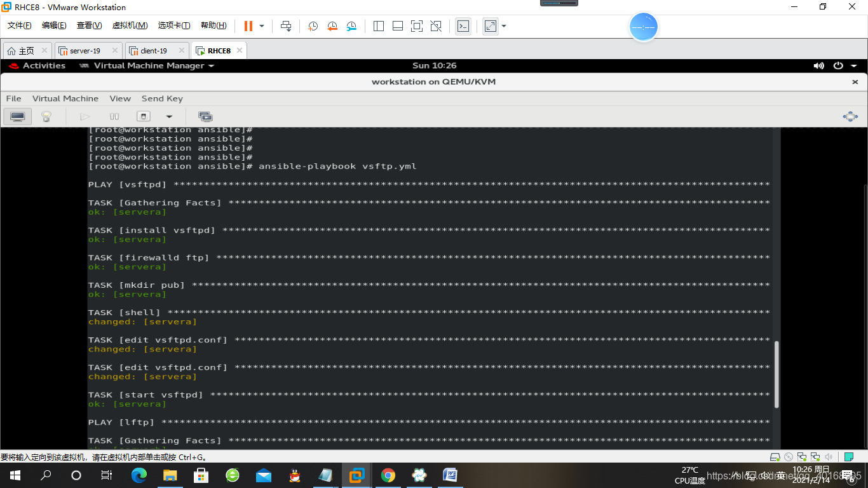The height and width of the screenshot is (488, 868).
Task: Close the server-19 tab
Action: (115, 50)
